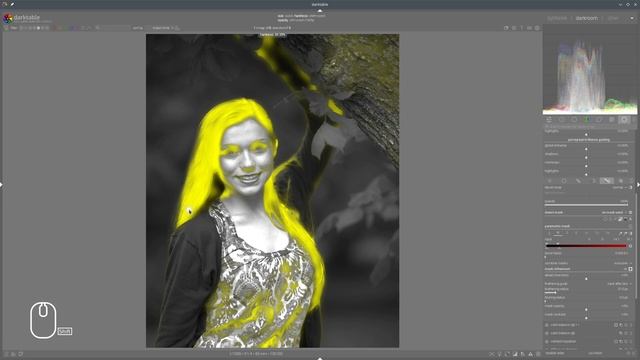Toggle second color balance rgb module power
This screenshot has width=640, height=360.
click(547, 333)
